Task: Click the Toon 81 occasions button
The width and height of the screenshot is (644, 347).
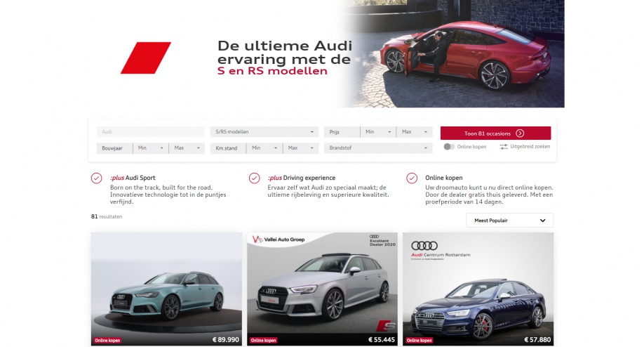Action: [x=495, y=133]
